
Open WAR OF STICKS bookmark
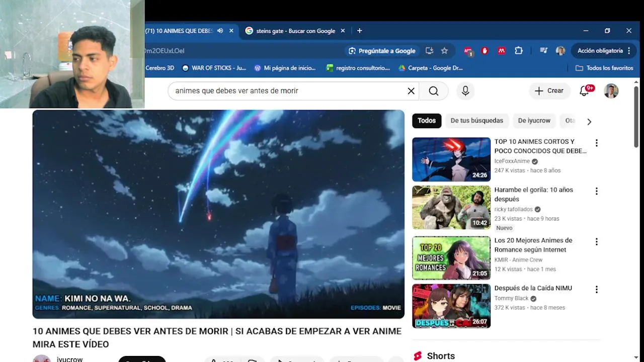(x=214, y=68)
